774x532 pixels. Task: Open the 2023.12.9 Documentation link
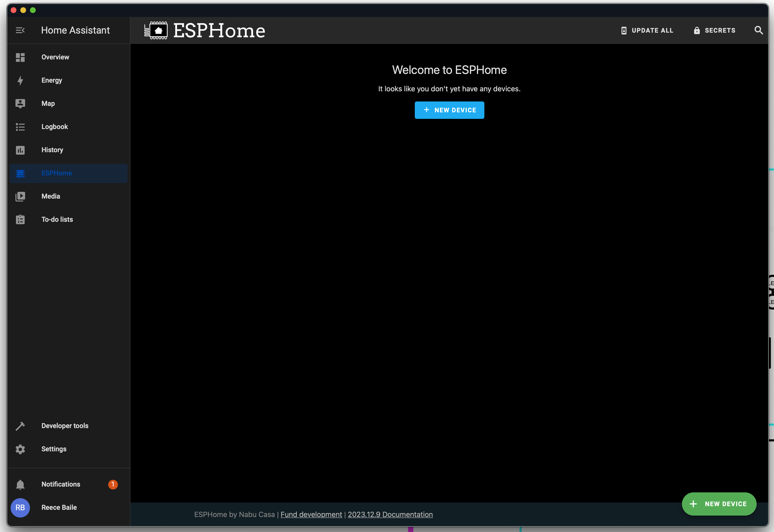pos(390,514)
